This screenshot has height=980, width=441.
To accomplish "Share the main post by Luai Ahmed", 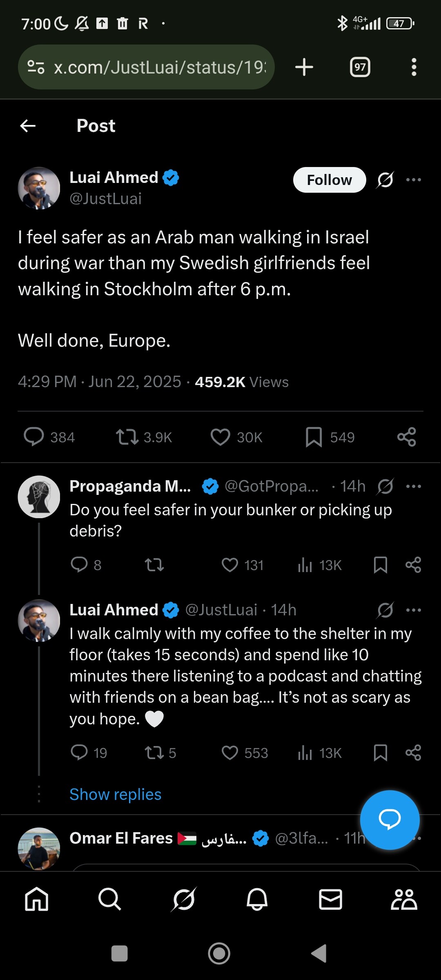I will 407,437.
